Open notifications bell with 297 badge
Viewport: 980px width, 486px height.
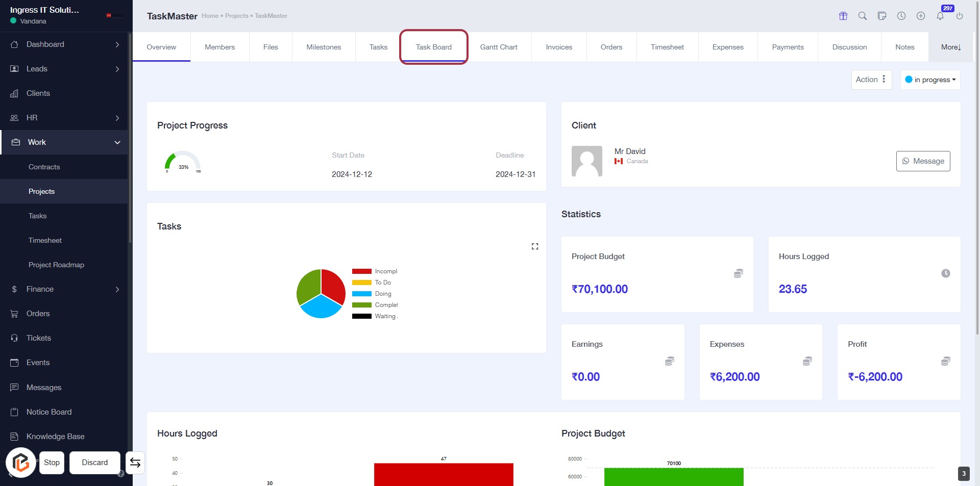(x=940, y=16)
